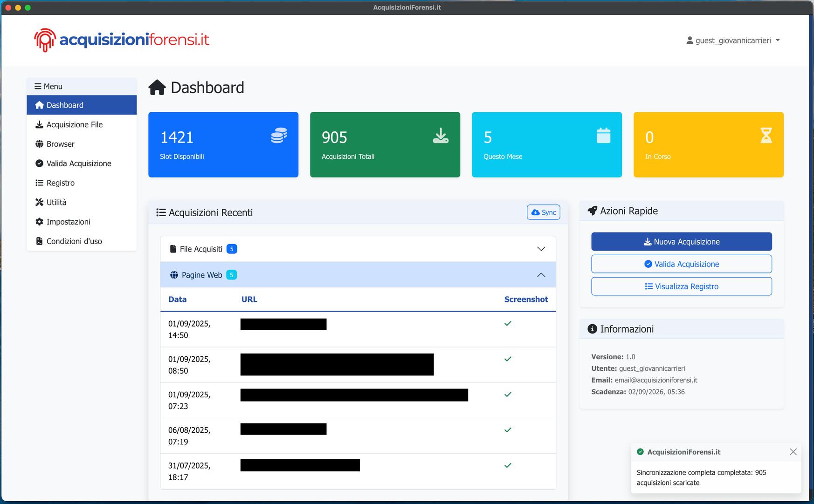Click the File Acquisiti count badge 5
The width and height of the screenshot is (814, 504).
coord(232,249)
